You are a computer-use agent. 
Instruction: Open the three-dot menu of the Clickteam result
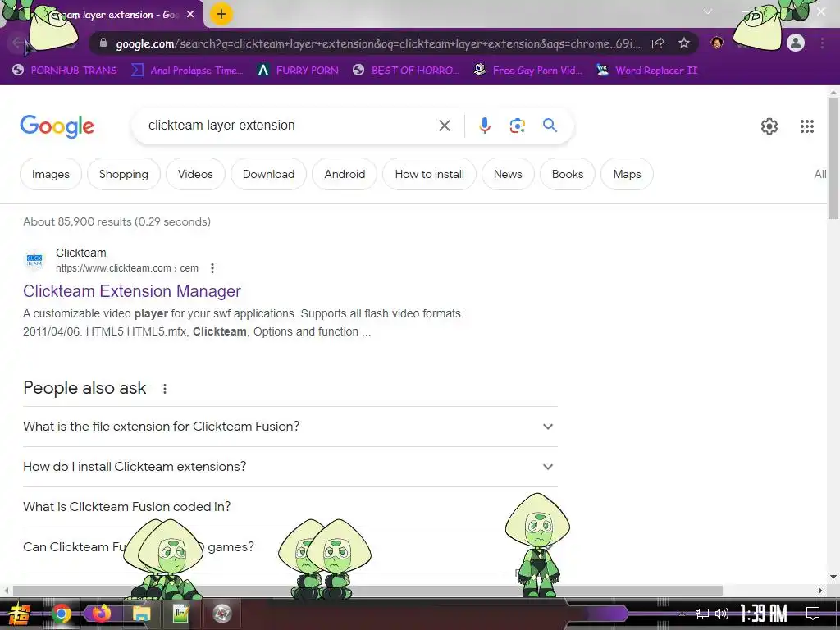click(212, 268)
